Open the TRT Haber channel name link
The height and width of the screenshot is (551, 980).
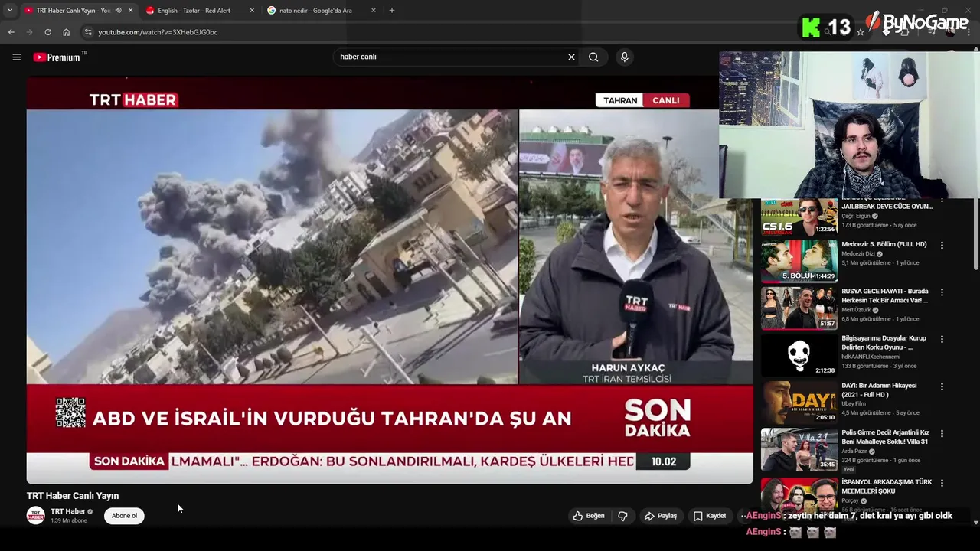pyautogui.click(x=67, y=511)
